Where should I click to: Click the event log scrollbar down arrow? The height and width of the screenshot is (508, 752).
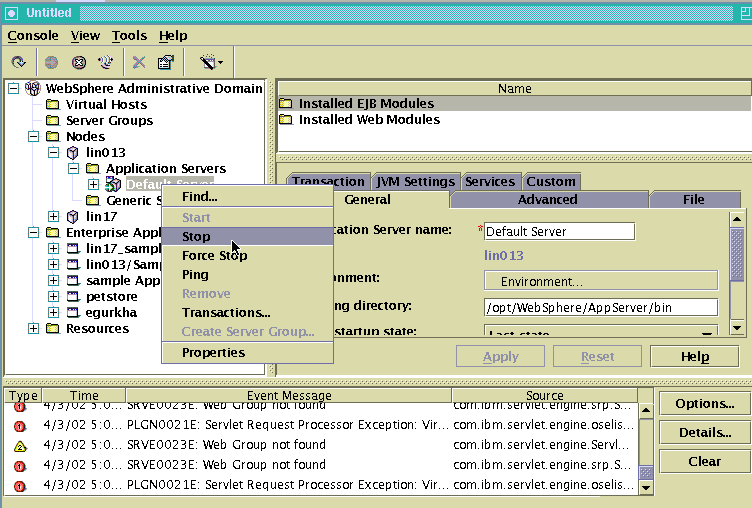pos(646,488)
